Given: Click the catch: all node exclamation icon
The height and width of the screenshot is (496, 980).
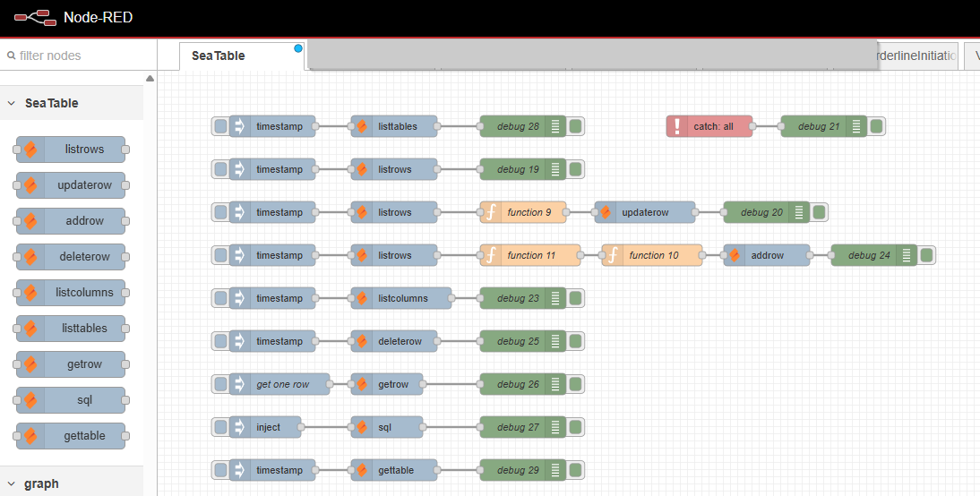Looking at the screenshot, I should (x=678, y=126).
